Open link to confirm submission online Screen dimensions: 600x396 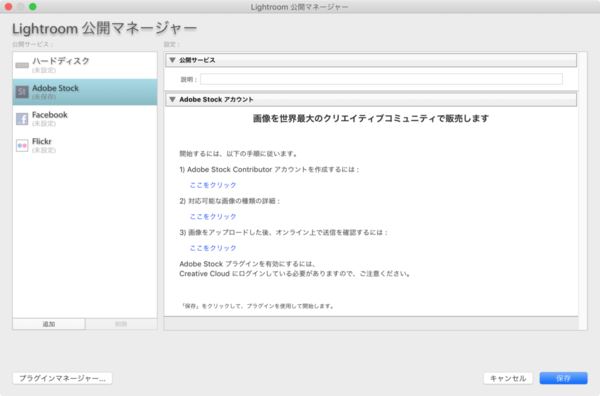coord(213,248)
